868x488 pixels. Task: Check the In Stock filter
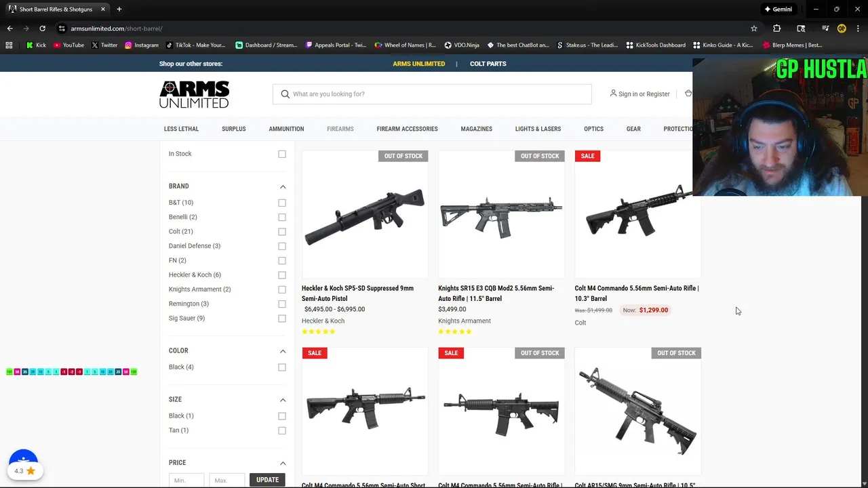click(x=282, y=154)
